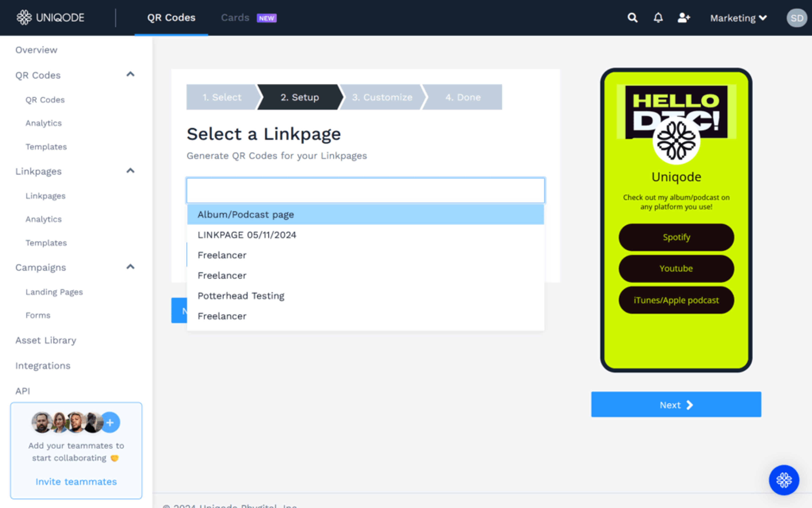Select LINKPAGE 05/11/2024 option
This screenshot has width=812, height=508.
pos(366,235)
